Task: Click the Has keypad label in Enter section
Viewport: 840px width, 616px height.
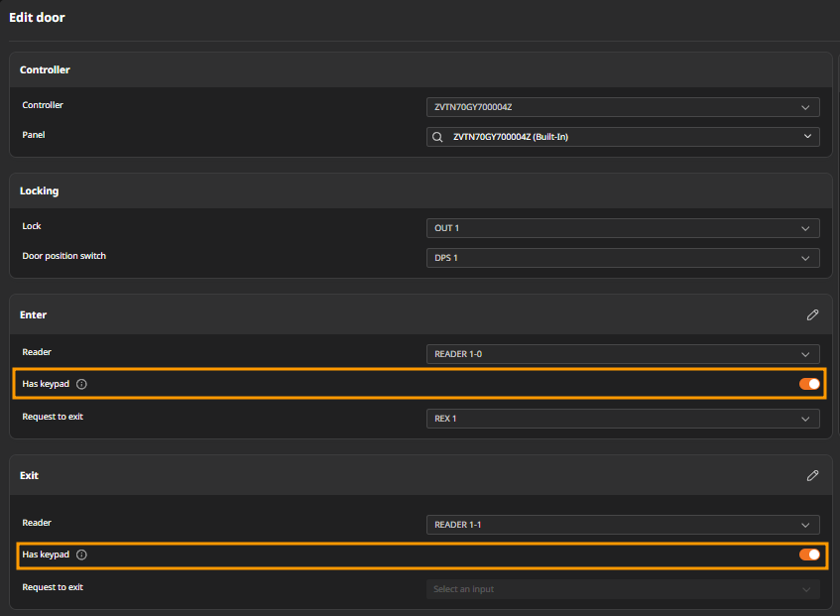Action: click(x=46, y=384)
